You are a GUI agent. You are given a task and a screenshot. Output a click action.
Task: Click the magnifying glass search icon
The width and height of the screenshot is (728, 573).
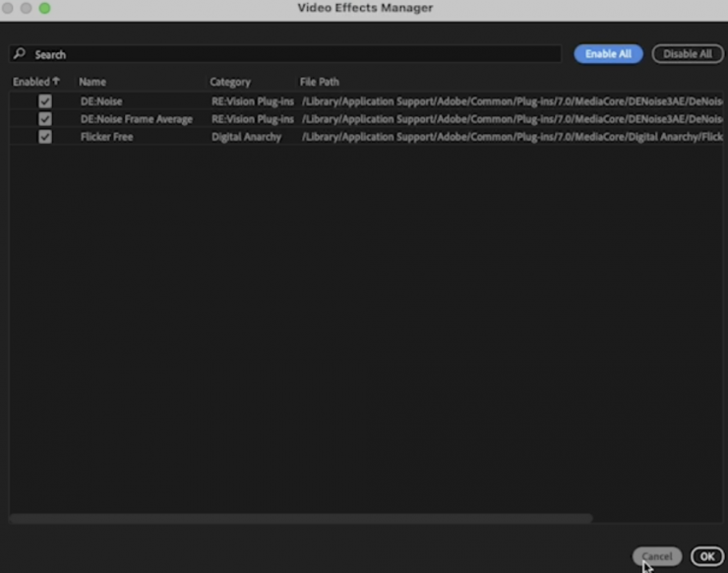tap(20, 54)
